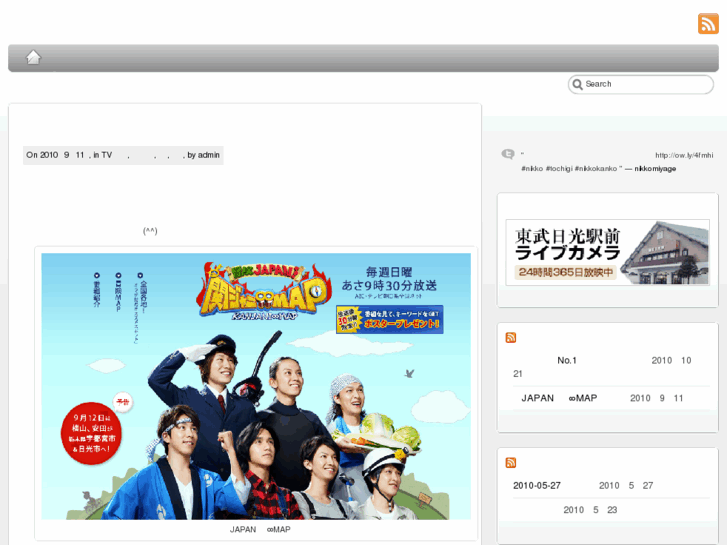
Task: Click the TV category link in post meta
Action: [107, 155]
